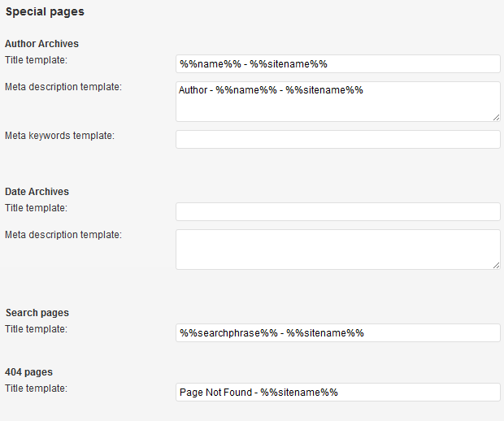Click the Date Archives meta description textarea
Screen dimensions: 504x421
tap(337, 250)
